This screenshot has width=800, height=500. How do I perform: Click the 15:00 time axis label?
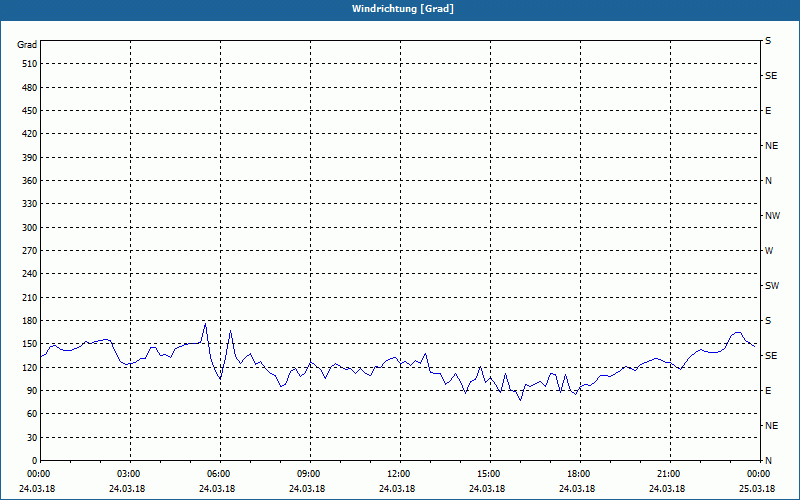tap(487, 474)
